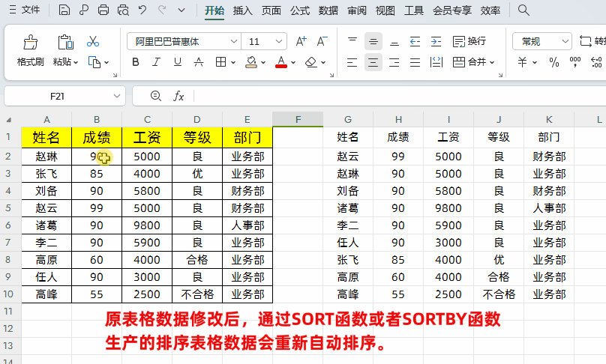Select row 5 header
The image size is (606, 364).
[x=8, y=207]
